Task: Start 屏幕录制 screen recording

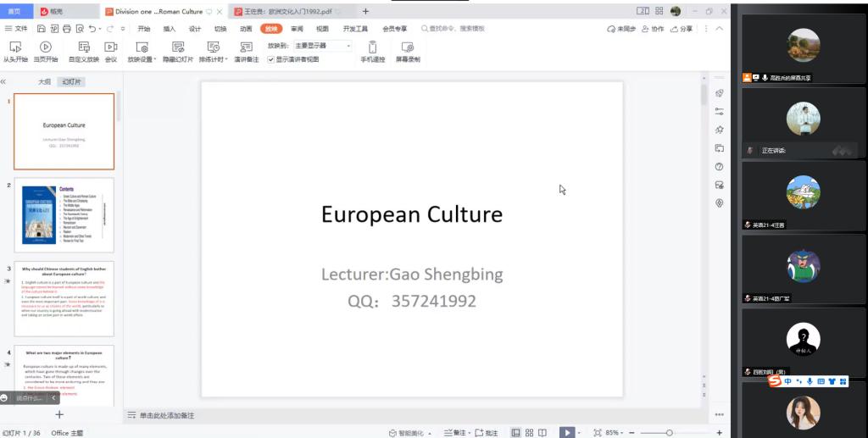Action: (x=407, y=47)
